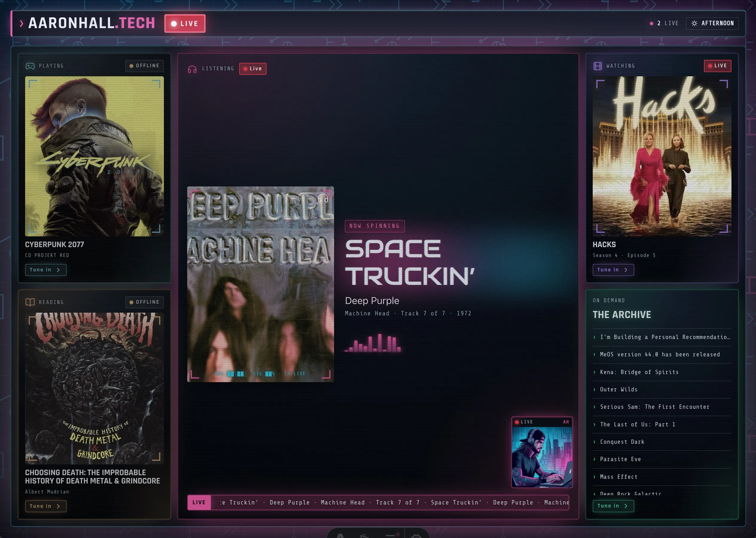Click the NOW SPINNING tag

[375, 226]
